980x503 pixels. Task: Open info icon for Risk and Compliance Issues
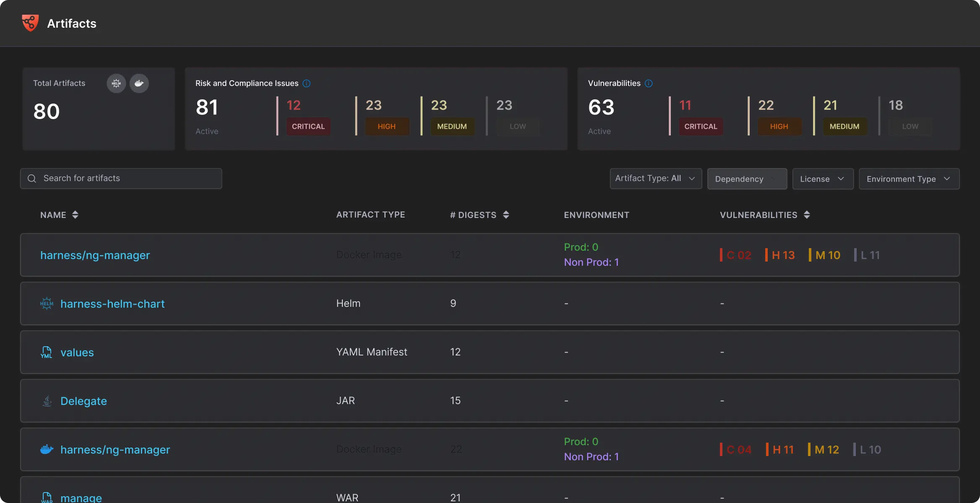[307, 83]
